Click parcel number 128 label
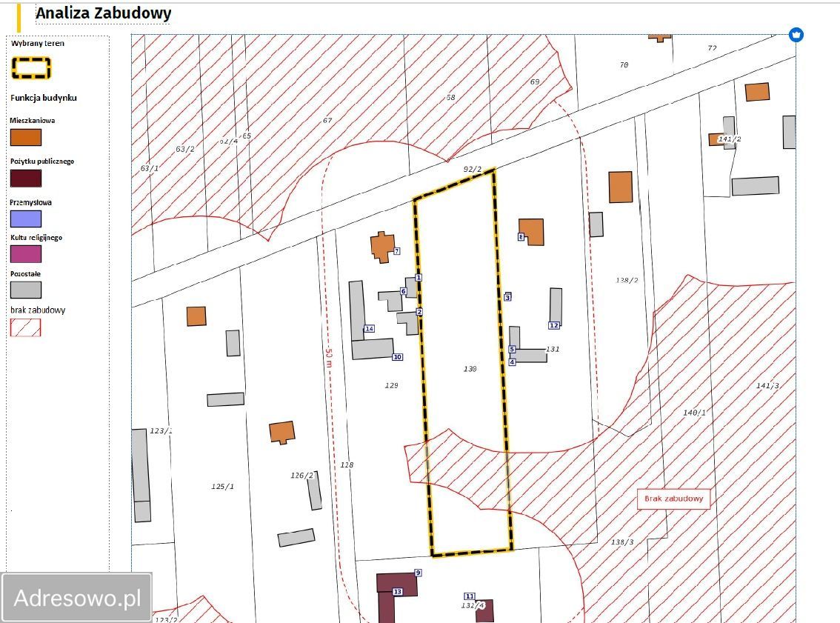840x623 pixels. click(347, 465)
